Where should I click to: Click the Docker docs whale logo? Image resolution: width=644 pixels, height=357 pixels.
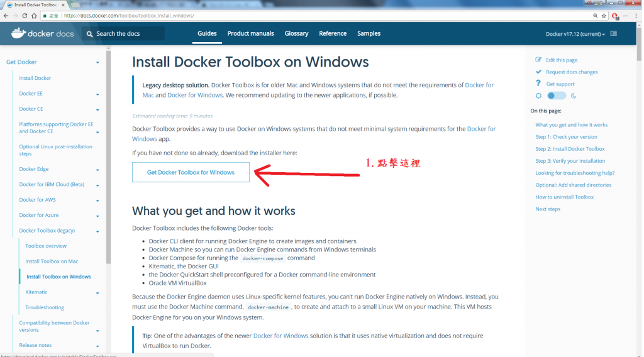pos(18,33)
